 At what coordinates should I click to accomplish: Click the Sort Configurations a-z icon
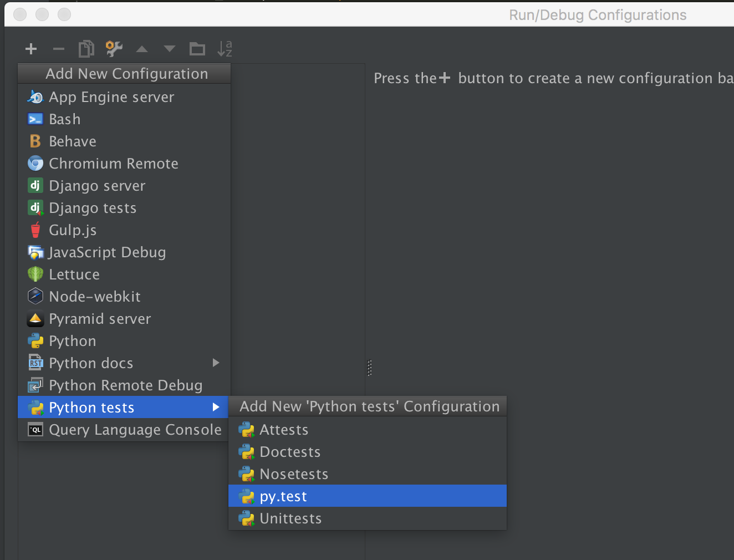tap(225, 49)
